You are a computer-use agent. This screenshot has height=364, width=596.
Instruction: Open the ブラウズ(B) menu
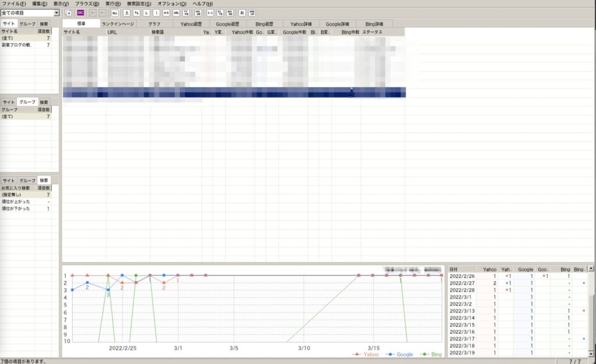tap(87, 3)
